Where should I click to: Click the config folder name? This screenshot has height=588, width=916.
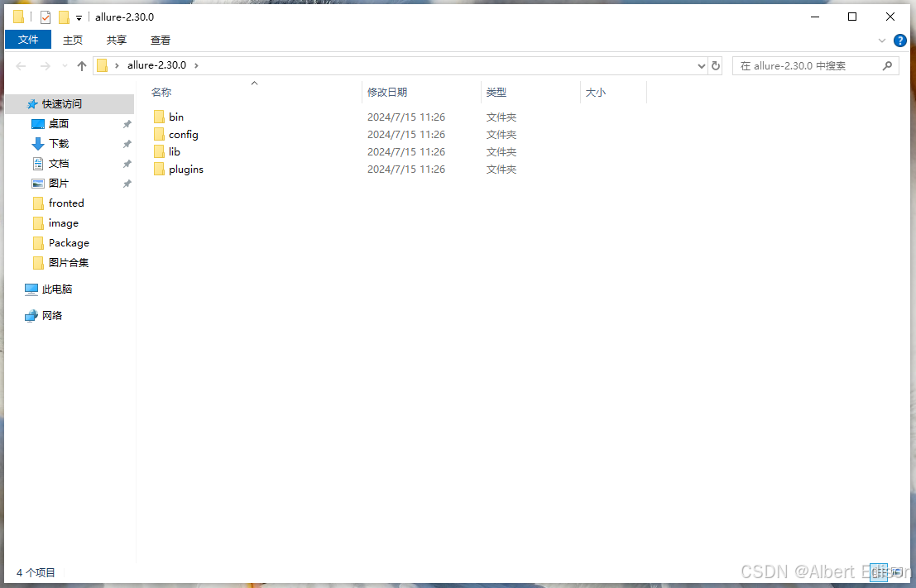click(184, 135)
